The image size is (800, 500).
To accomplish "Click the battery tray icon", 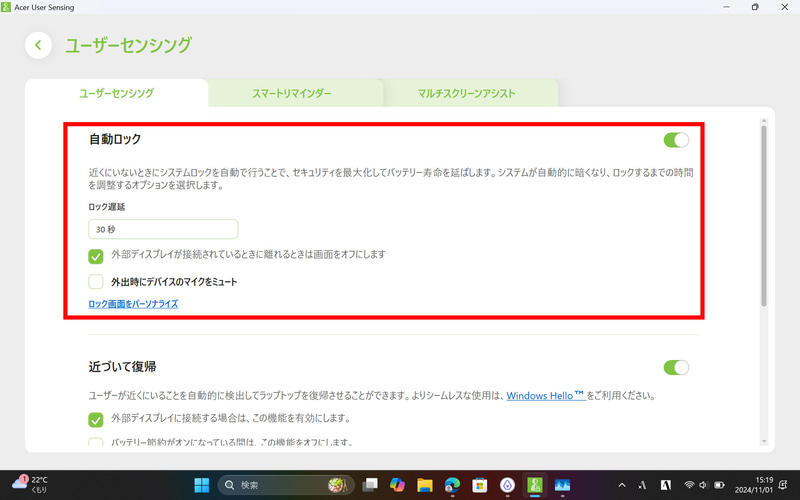I will pos(719,485).
